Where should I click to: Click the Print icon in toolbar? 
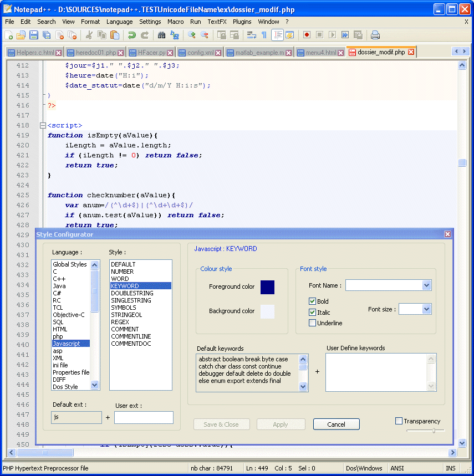(375, 35)
